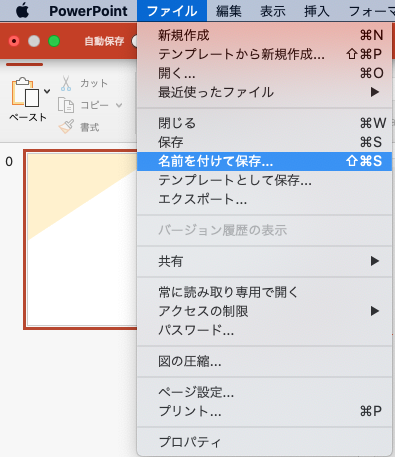The height and width of the screenshot is (457, 395).
Task: Open ページ設定... dialog
Action: pos(264,392)
